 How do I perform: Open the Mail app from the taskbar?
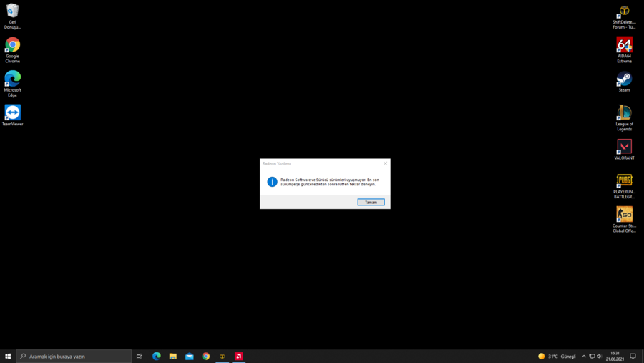click(x=190, y=356)
